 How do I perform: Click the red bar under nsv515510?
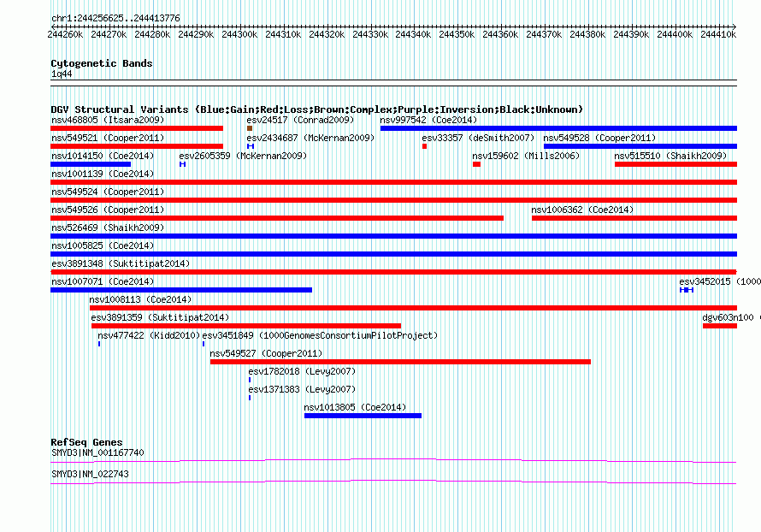(x=675, y=164)
